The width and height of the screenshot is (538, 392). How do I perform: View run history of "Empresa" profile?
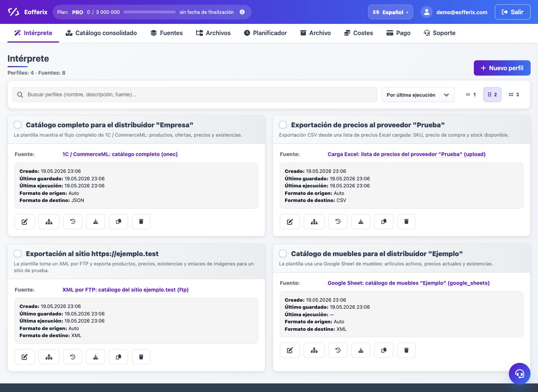[x=73, y=221]
